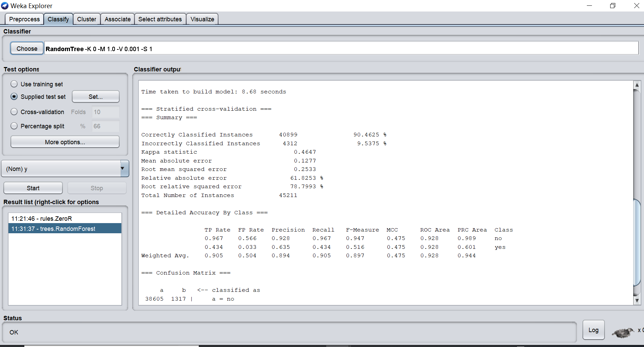
Task: Open the Associate tab
Action: click(118, 19)
